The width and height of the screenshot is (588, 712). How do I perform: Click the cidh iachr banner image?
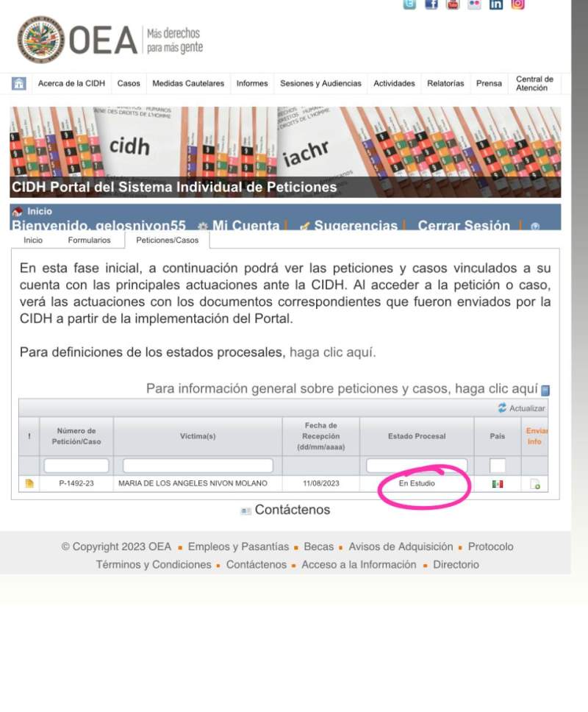pyautogui.click(x=285, y=152)
